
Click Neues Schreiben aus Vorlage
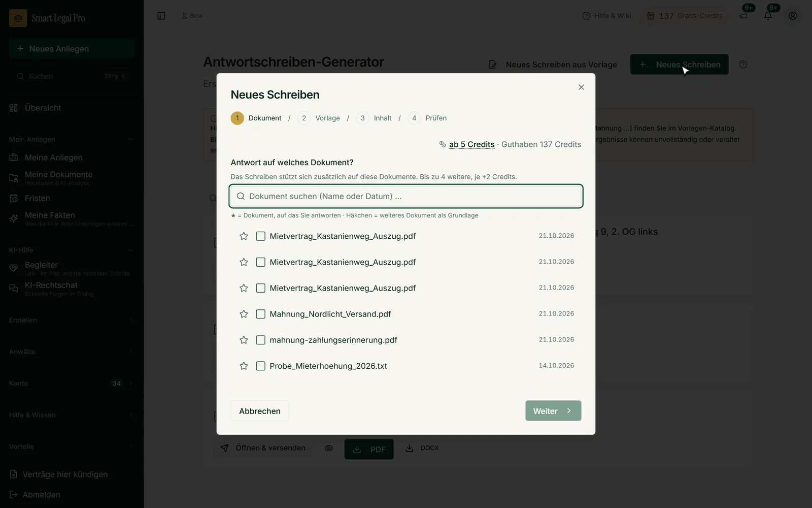(x=553, y=65)
